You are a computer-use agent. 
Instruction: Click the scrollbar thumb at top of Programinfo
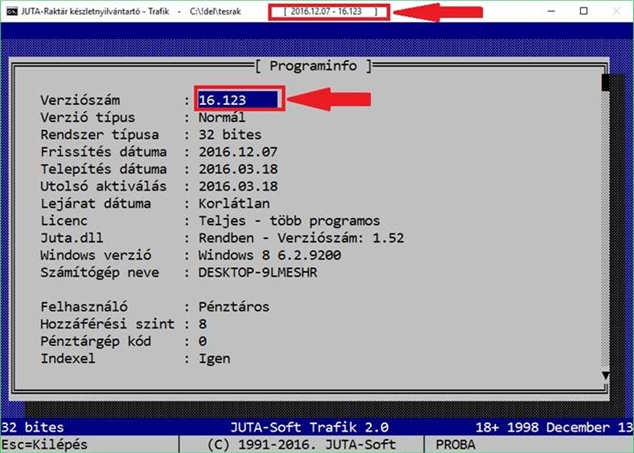605,83
